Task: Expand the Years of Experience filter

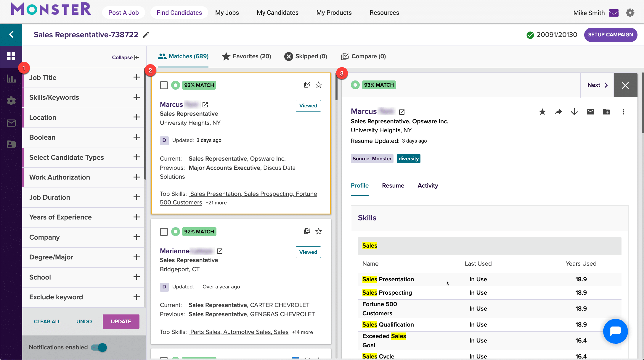Action: (136, 217)
